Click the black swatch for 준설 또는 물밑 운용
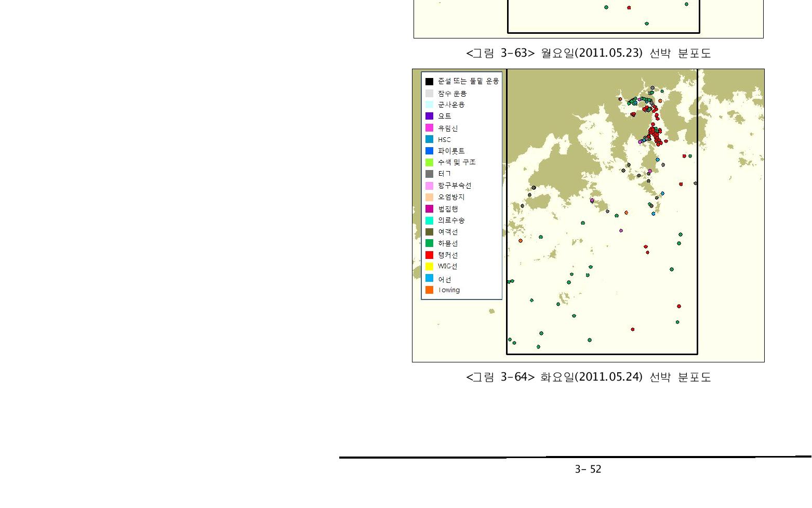The width and height of the screenshot is (812, 508). click(x=429, y=81)
